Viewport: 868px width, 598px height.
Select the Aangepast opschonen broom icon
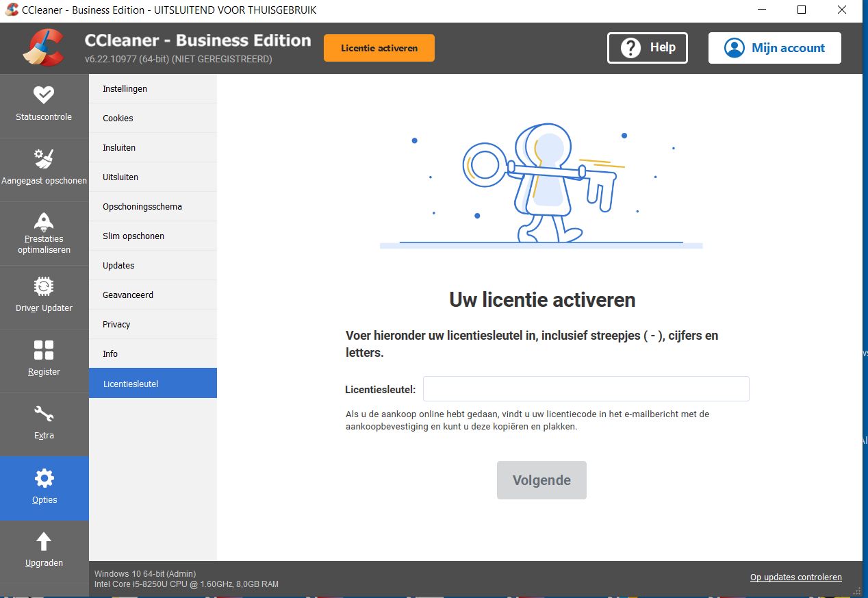click(x=44, y=158)
